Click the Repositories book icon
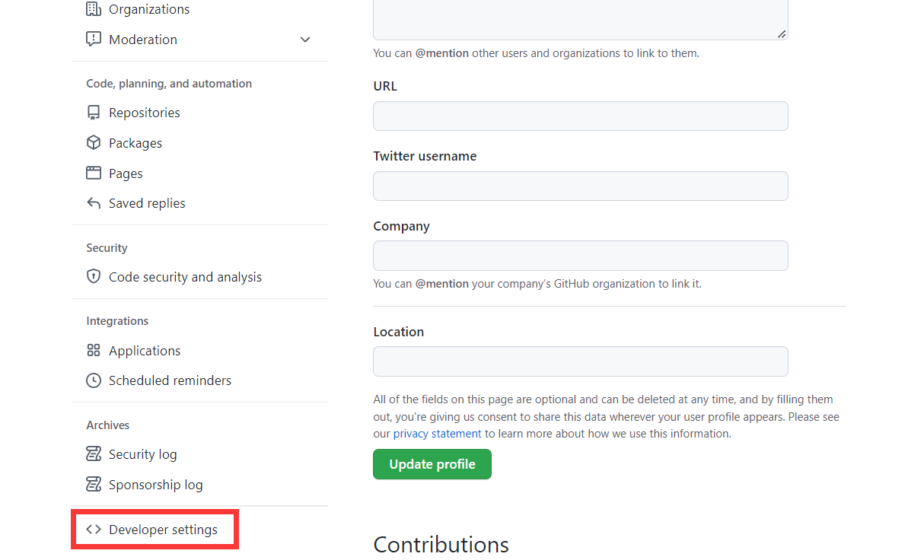Screen dimensions: 924x560 click(x=94, y=113)
